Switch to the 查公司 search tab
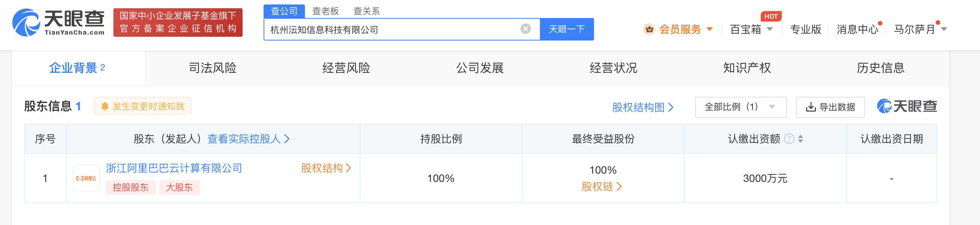The width and height of the screenshot is (980, 225). coord(284,11)
